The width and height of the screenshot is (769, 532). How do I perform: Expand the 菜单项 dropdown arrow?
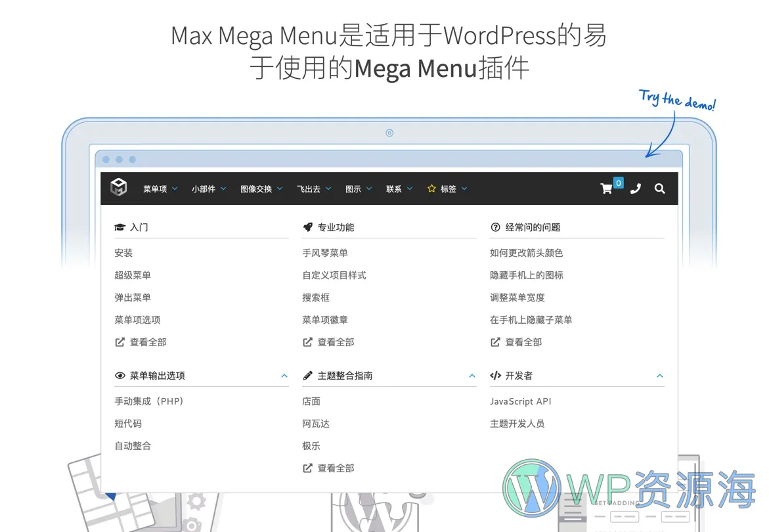174,188
